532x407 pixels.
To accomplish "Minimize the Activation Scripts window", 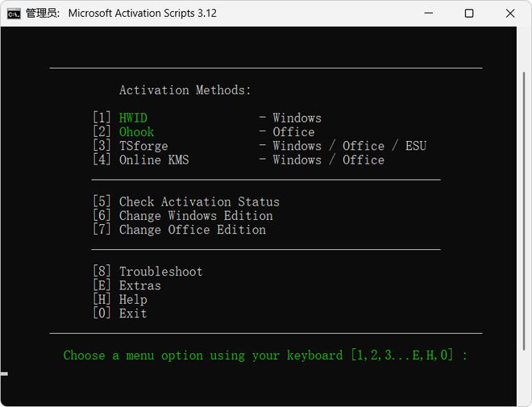I will coord(429,13).
